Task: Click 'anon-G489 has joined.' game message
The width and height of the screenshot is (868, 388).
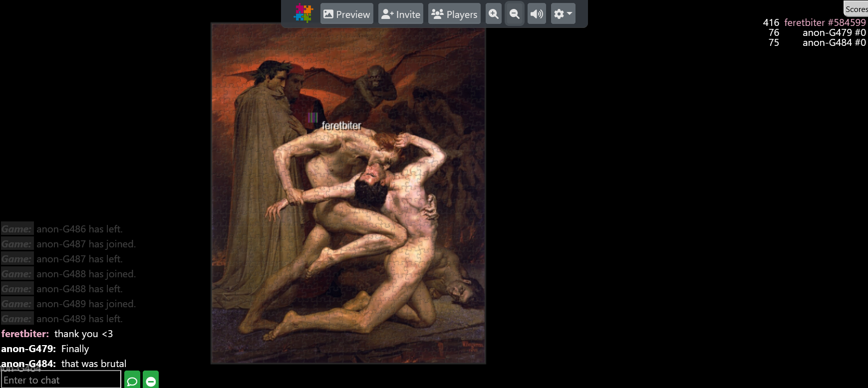Action: (86, 304)
